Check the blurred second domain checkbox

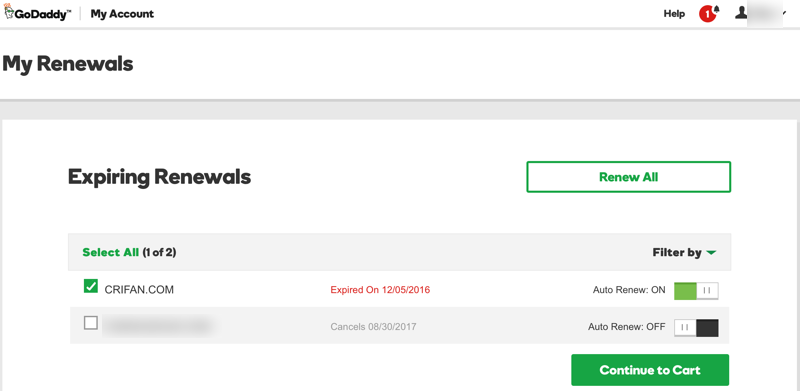tap(91, 323)
